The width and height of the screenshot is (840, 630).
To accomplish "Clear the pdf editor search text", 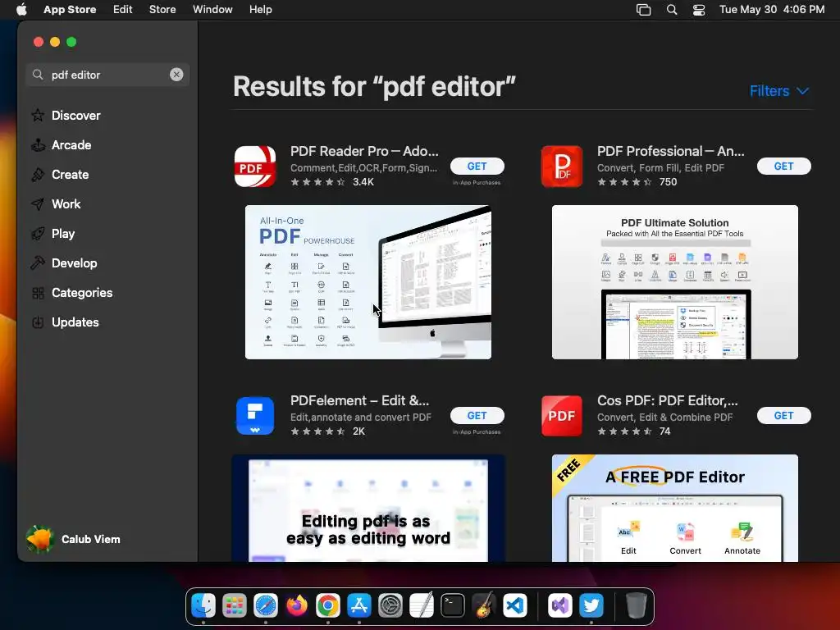I will [176, 75].
